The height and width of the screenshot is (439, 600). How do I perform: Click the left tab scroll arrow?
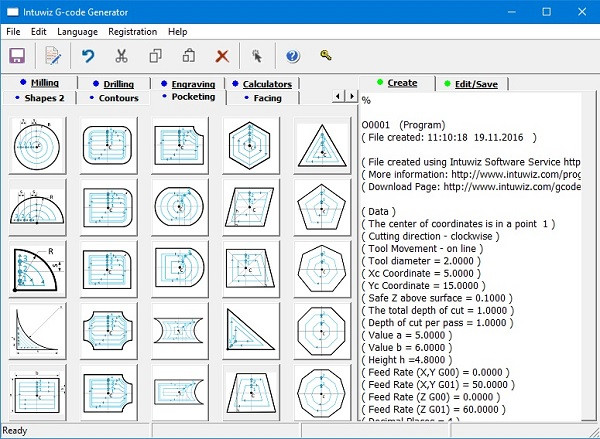pos(338,96)
